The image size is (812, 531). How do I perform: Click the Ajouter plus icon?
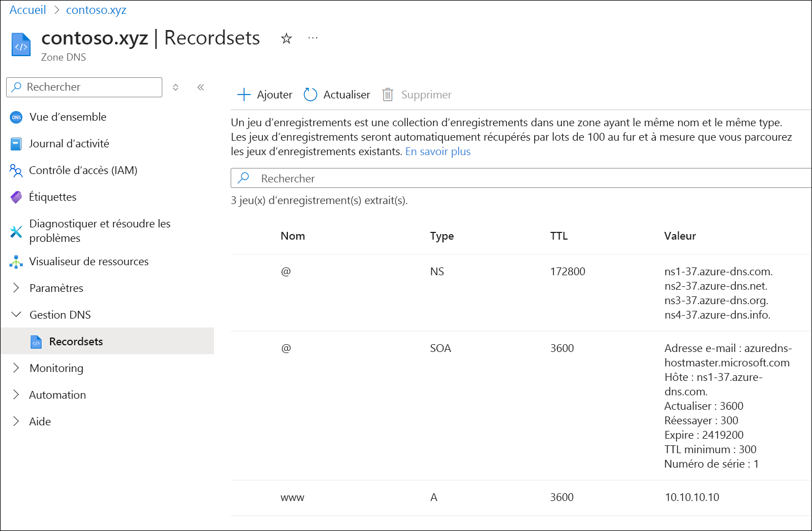coord(243,95)
